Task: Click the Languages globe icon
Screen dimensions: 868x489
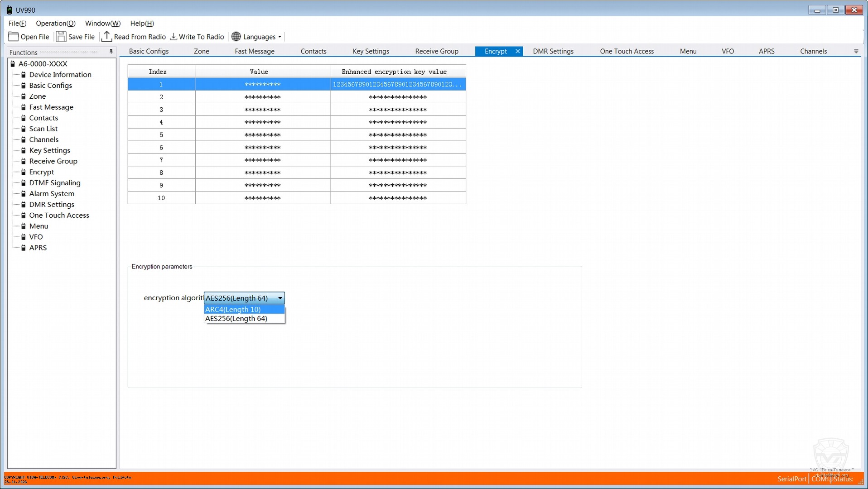Action: click(236, 37)
